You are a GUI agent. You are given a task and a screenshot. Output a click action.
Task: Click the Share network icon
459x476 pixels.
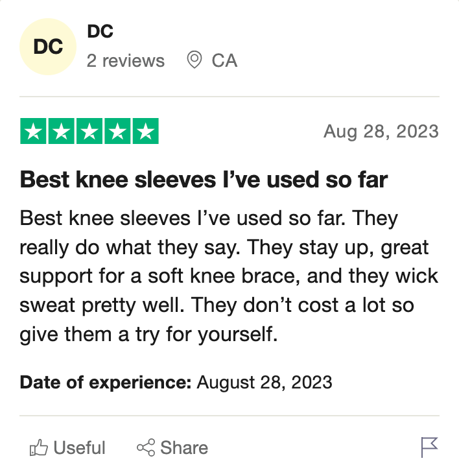[146, 447]
